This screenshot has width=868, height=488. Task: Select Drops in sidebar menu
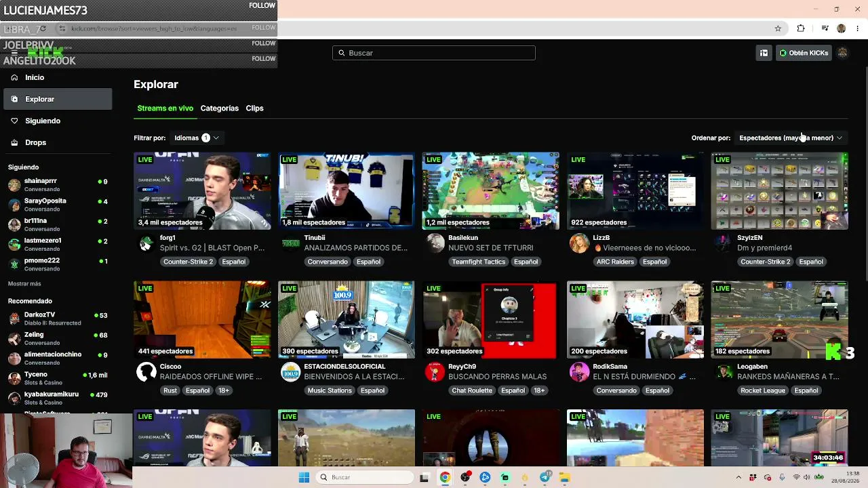[x=58, y=142]
